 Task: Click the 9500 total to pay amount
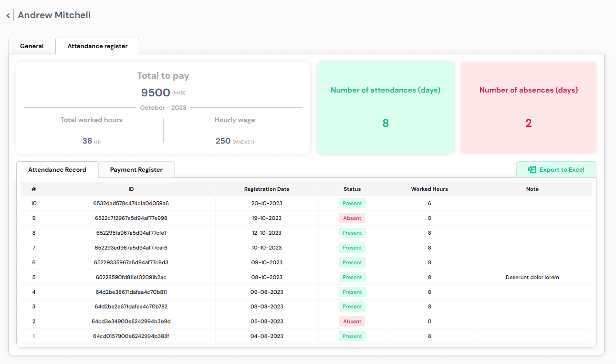(156, 93)
